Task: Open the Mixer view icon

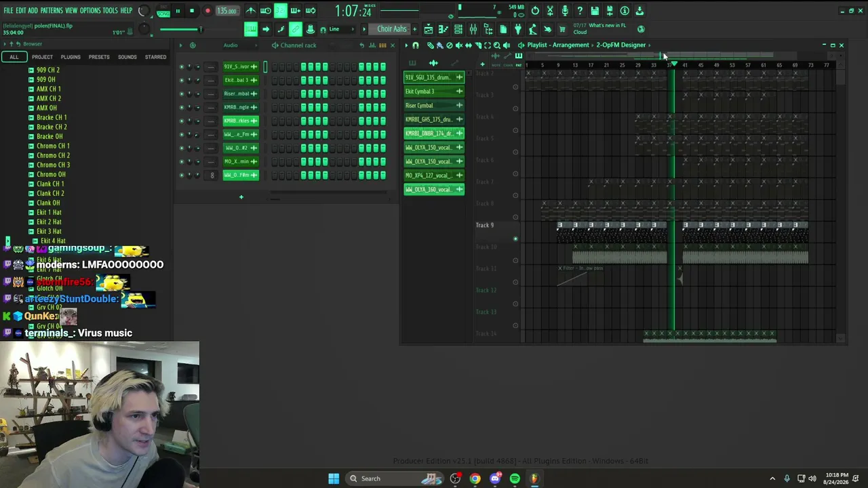Action: 473,29
